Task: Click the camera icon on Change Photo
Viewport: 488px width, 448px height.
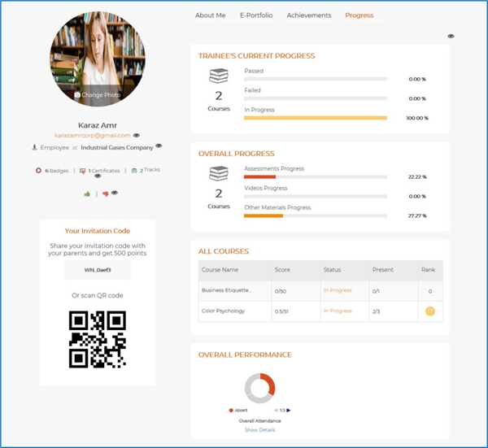Action: (x=77, y=95)
